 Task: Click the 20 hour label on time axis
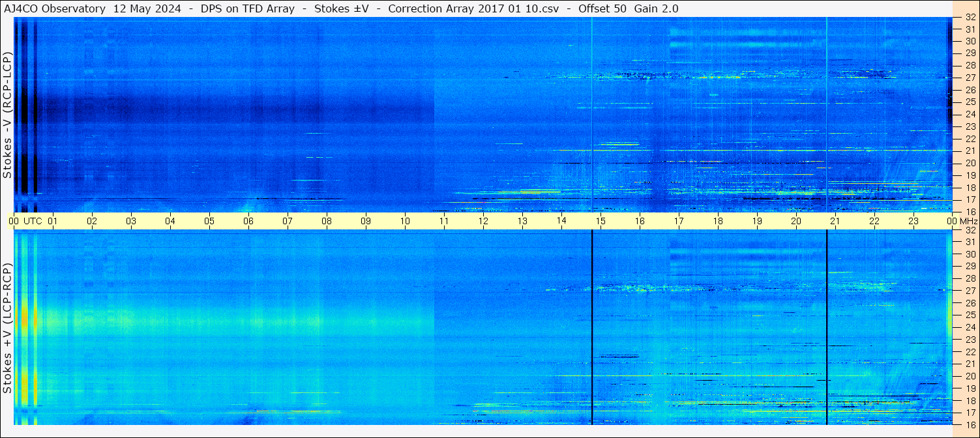[796, 221]
